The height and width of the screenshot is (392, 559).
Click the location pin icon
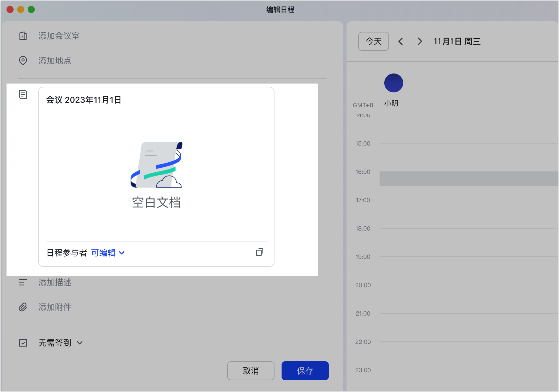(x=23, y=61)
